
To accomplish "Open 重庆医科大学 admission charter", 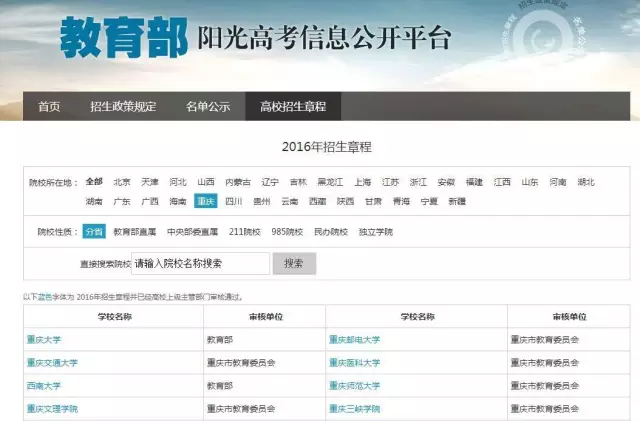I will coord(355,363).
